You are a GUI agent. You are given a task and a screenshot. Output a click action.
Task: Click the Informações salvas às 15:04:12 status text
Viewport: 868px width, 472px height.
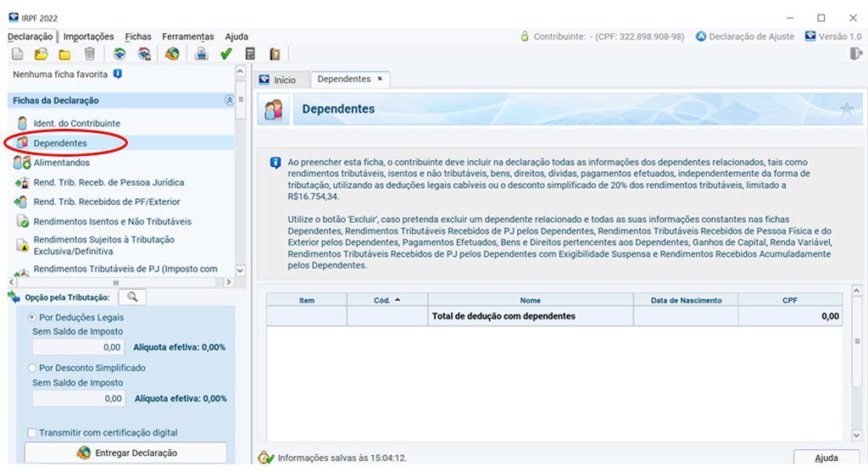(342, 458)
